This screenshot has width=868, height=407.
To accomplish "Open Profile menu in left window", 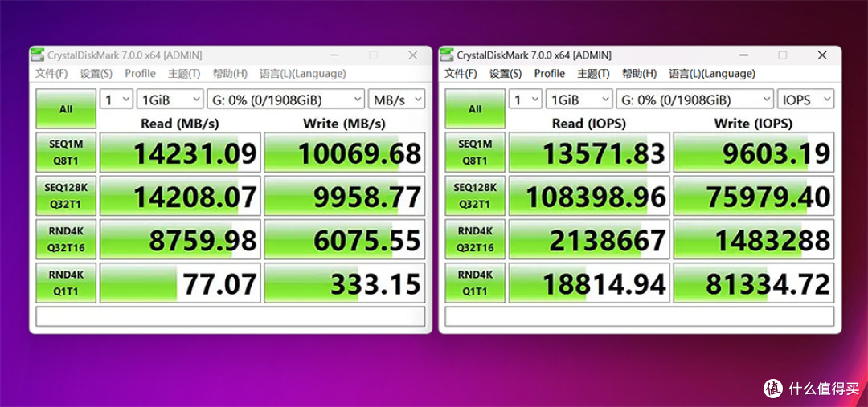I will pyautogui.click(x=140, y=74).
